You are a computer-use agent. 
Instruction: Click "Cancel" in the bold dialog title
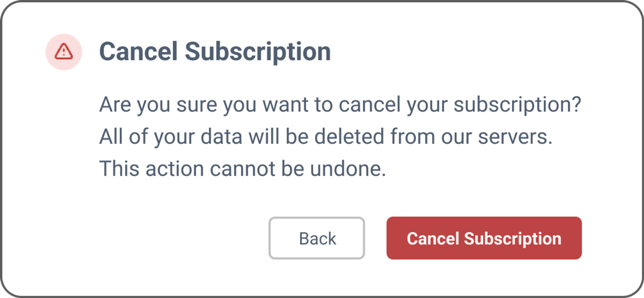coord(138,51)
